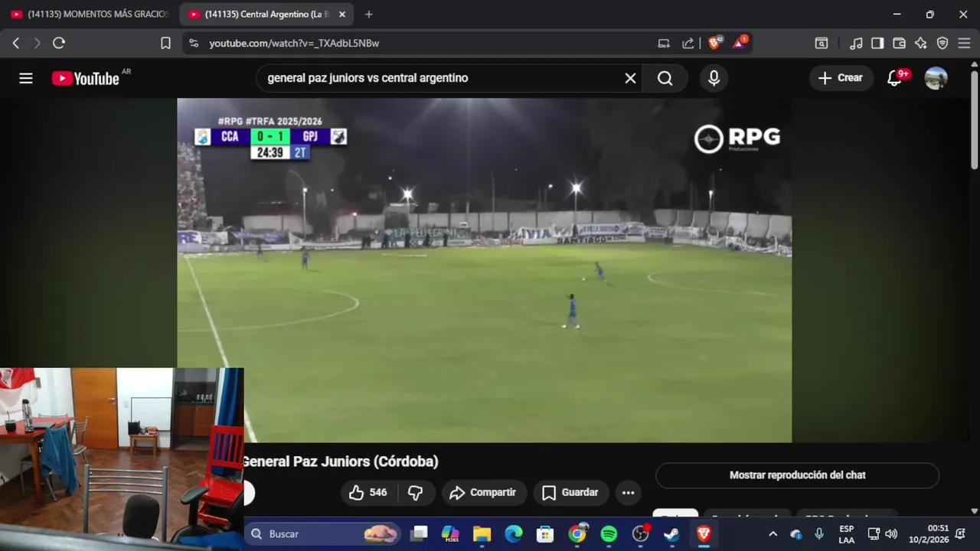Viewport: 980px width, 551px height.
Task: Open Windows taskbar search box
Action: pyautogui.click(x=322, y=533)
